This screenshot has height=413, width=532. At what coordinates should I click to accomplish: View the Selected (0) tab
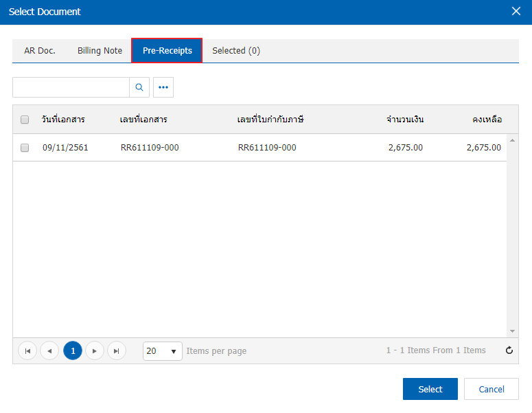point(236,51)
